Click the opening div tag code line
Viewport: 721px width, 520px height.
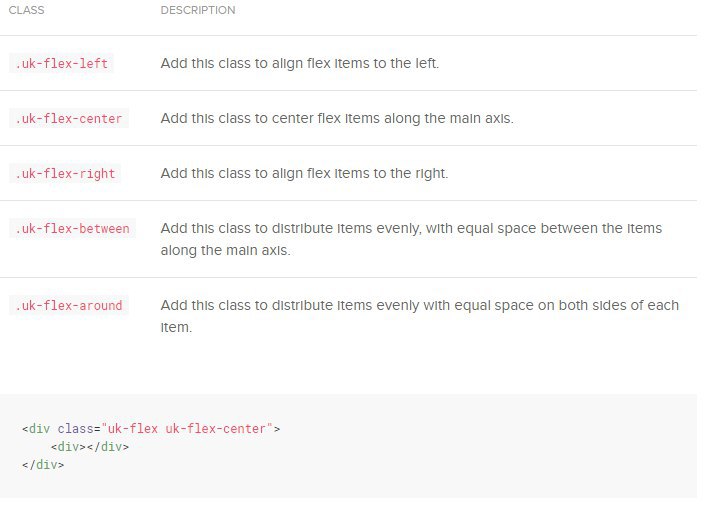point(151,429)
